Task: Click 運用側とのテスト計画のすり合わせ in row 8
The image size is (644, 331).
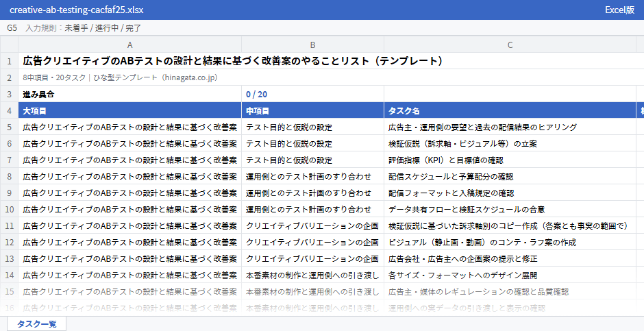Action: 312,176
